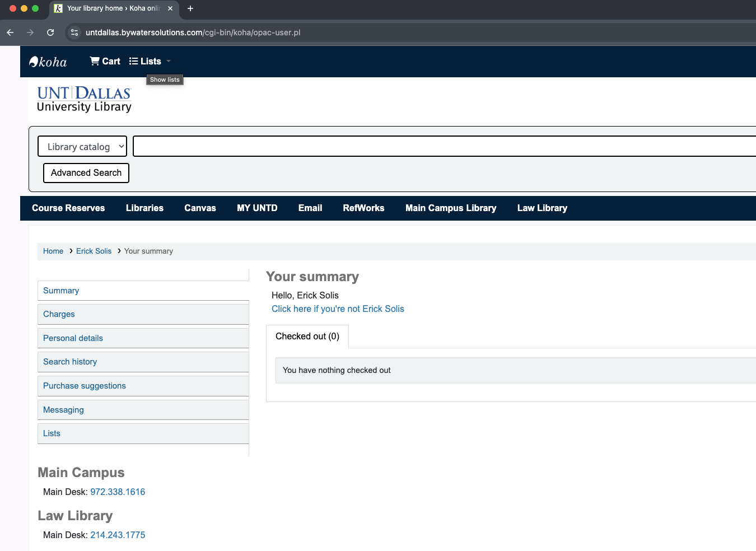Click the browser back arrow
This screenshot has height=551, width=756.
tap(10, 32)
